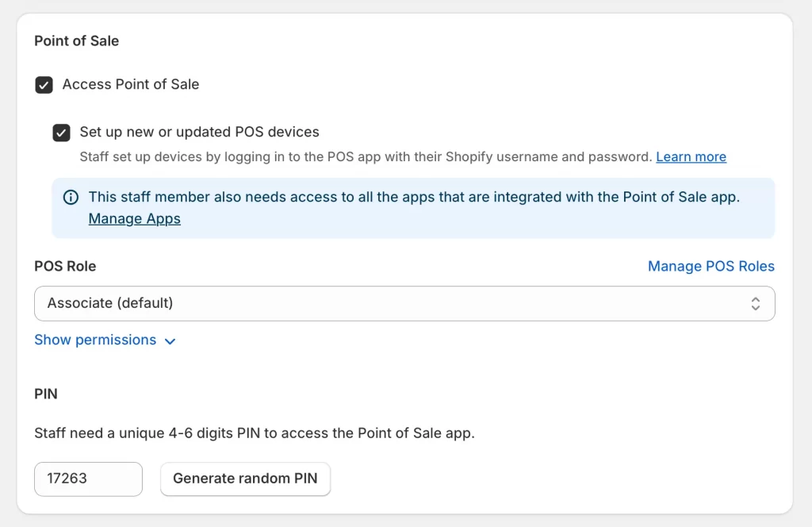The height and width of the screenshot is (527, 812).
Task: Follow the Manage Apps link
Action: pyautogui.click(x=135, y=218)
